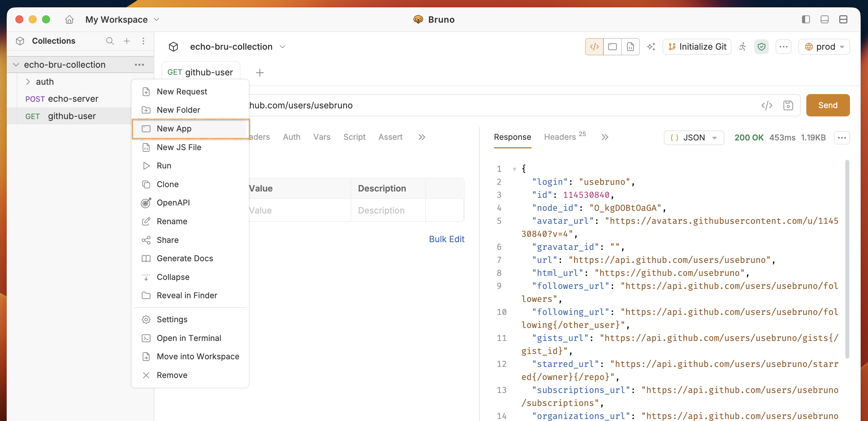This screenshot has height=421, width=868.
Task: Show more response tabs chevron
Action: [605, 137]
